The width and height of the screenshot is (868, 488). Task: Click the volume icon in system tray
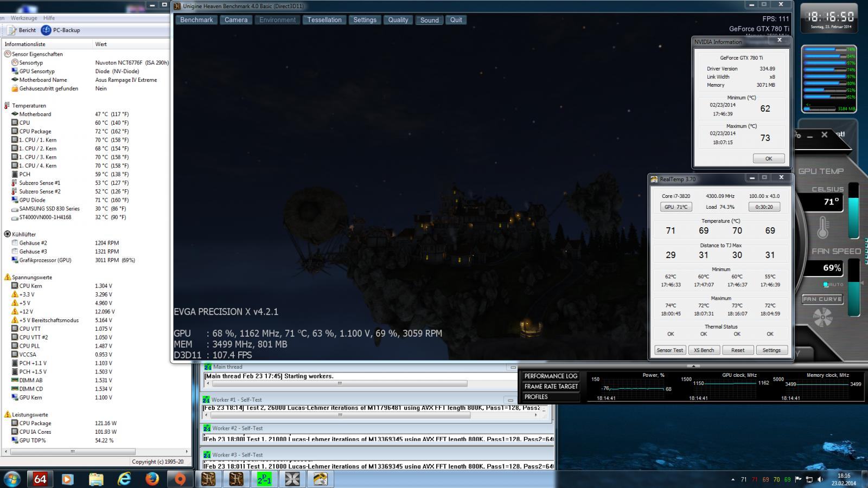[x=820, y=479]
